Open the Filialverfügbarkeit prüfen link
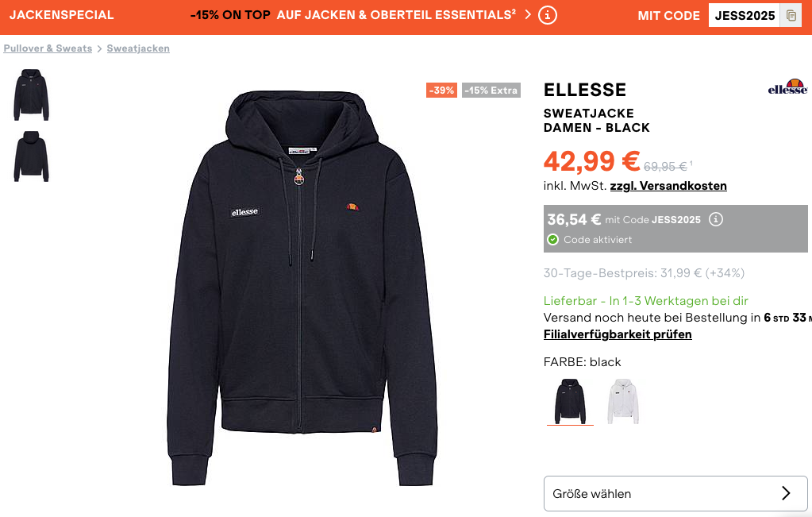Screen dimensions: 812x517 point(618,334)
